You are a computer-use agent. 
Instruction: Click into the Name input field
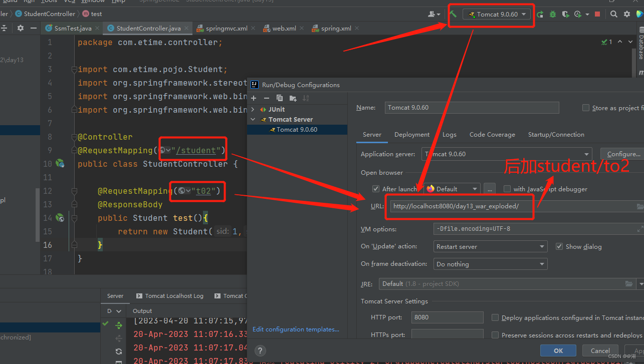coord(472,108)
